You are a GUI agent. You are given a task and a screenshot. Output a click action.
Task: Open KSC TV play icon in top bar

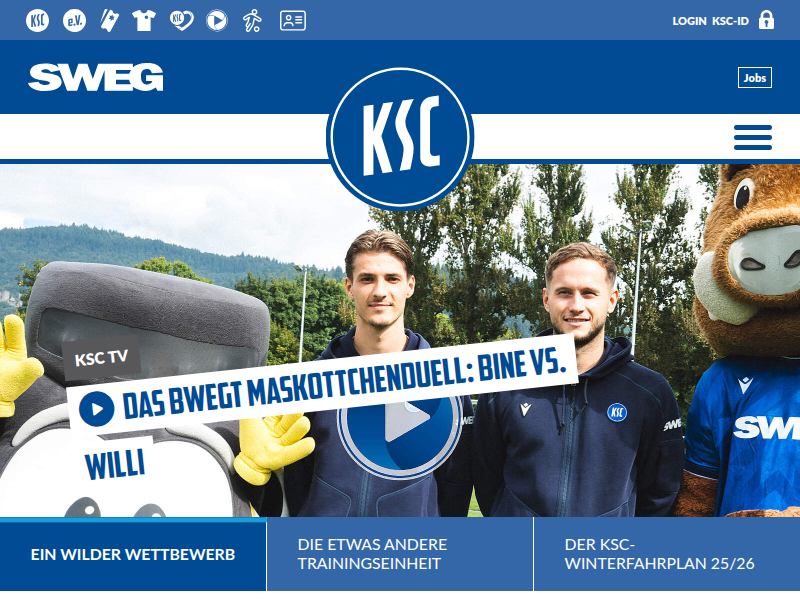(217, 21)
